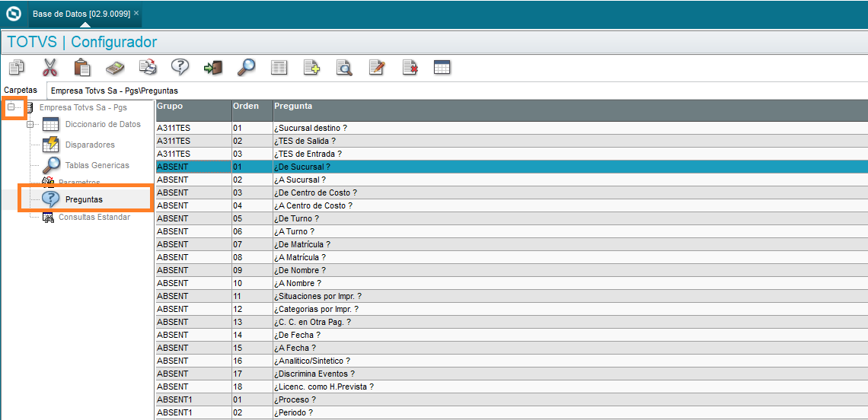868x420 pixels.
Task: Click the print documents icon
Action: 147,68
